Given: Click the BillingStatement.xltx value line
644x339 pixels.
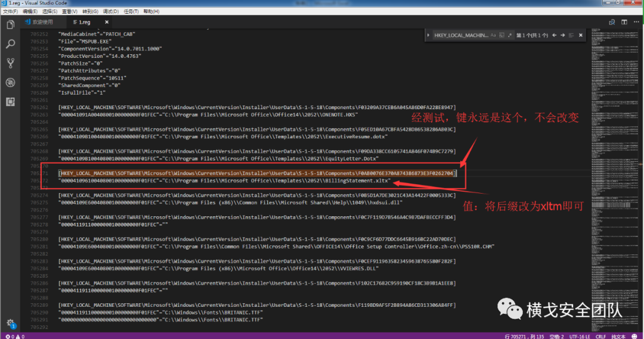Looking at the screenshot, I should click(224, 181).
